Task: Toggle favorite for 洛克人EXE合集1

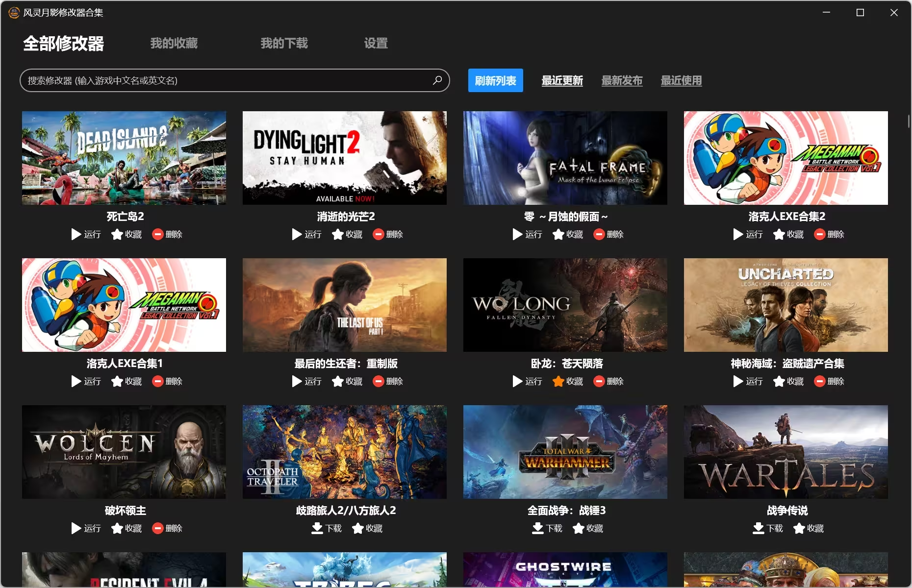Action: coord(127,381)
